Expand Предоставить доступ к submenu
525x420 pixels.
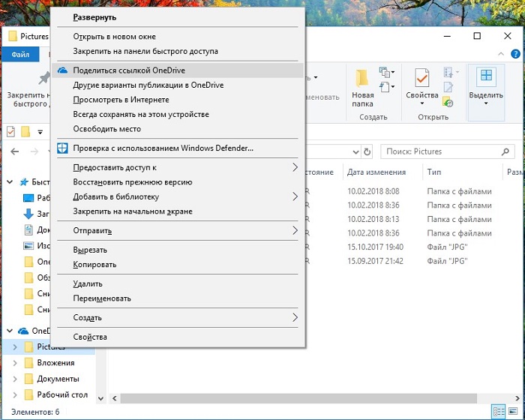[x=178, y=167]
